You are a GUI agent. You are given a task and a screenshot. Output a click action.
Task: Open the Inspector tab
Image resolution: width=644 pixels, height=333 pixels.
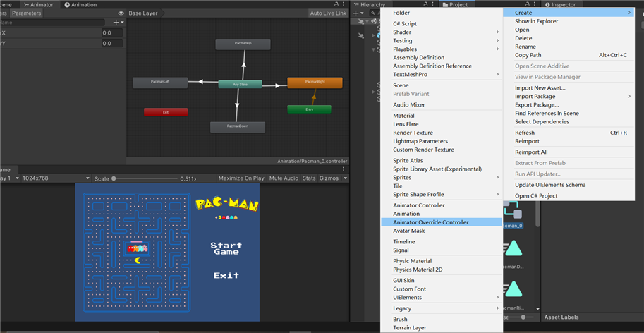click(x=560, y=4)
